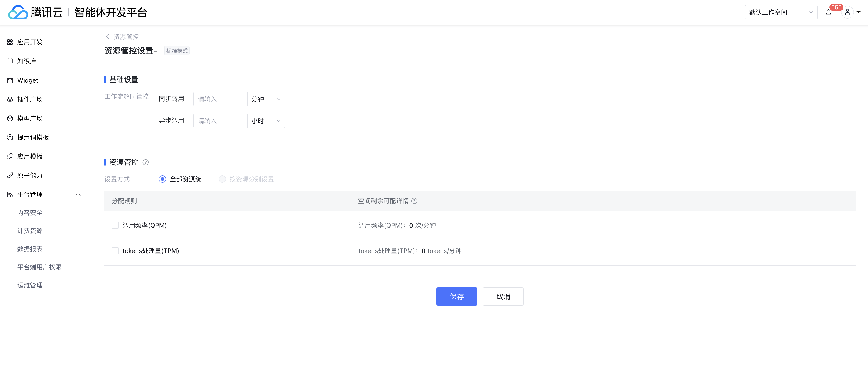Click the 知识库 book icon in sidebar

[10, 61]
